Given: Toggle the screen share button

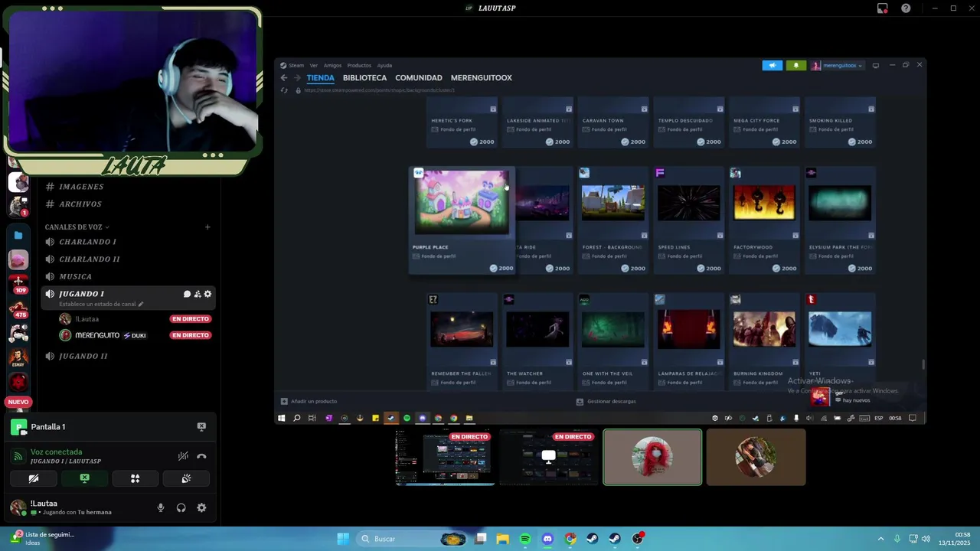Looking at the screenshot, I should [84, 478].
